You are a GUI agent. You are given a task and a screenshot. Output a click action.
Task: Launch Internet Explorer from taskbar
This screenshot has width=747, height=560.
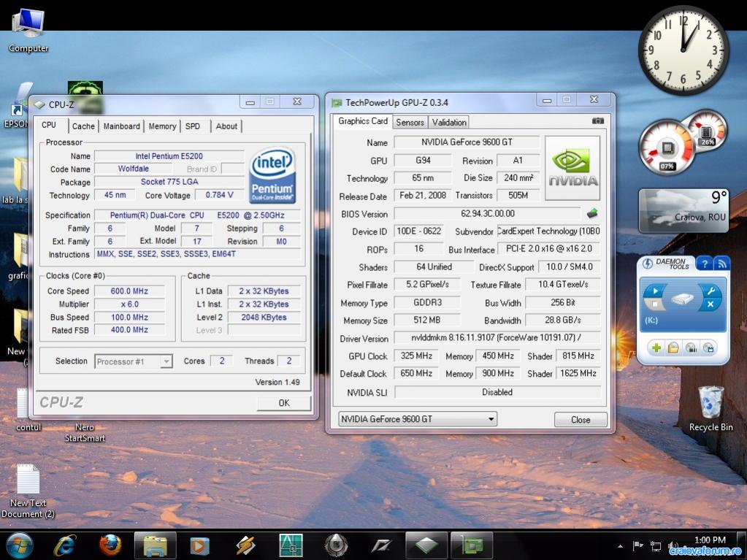(x=65, y=545)
